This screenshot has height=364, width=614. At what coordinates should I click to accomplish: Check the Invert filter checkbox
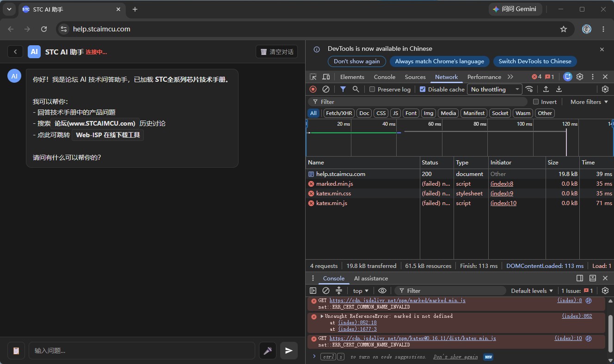pos(536,102)
